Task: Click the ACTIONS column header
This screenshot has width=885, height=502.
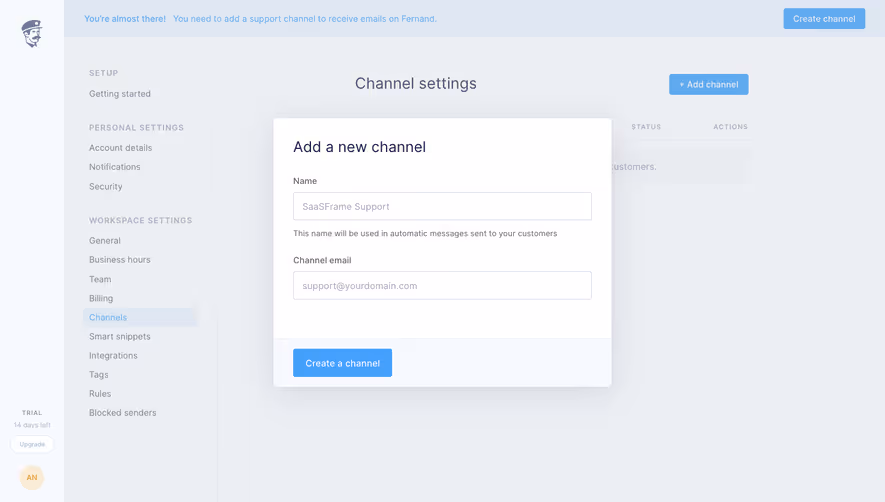Action: tap(730, 126)
